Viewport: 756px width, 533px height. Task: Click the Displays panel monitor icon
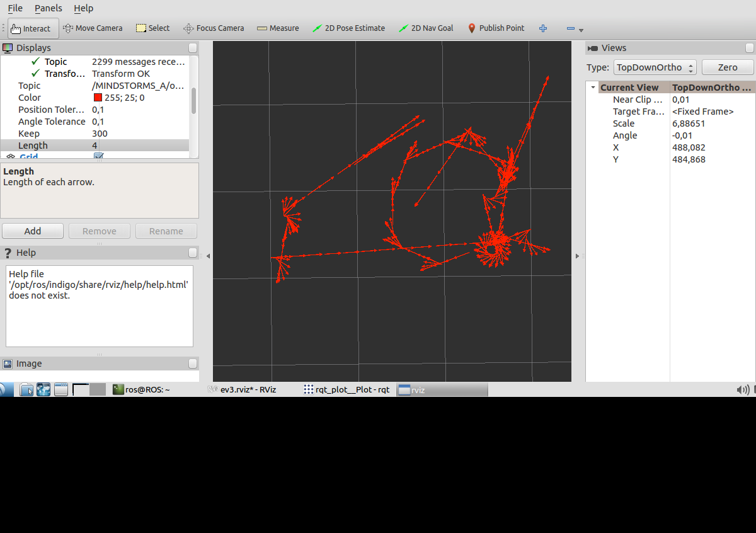pos(8,48)
